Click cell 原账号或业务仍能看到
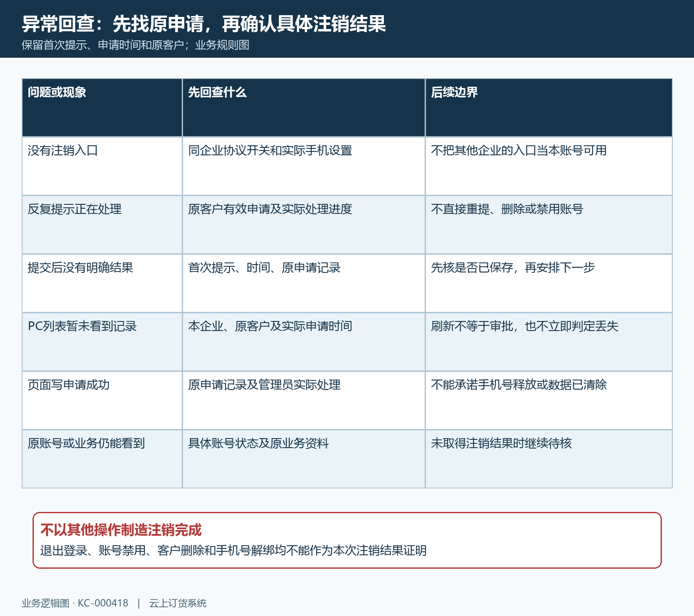This screenshot has height=616, width=694. point(102,459)
